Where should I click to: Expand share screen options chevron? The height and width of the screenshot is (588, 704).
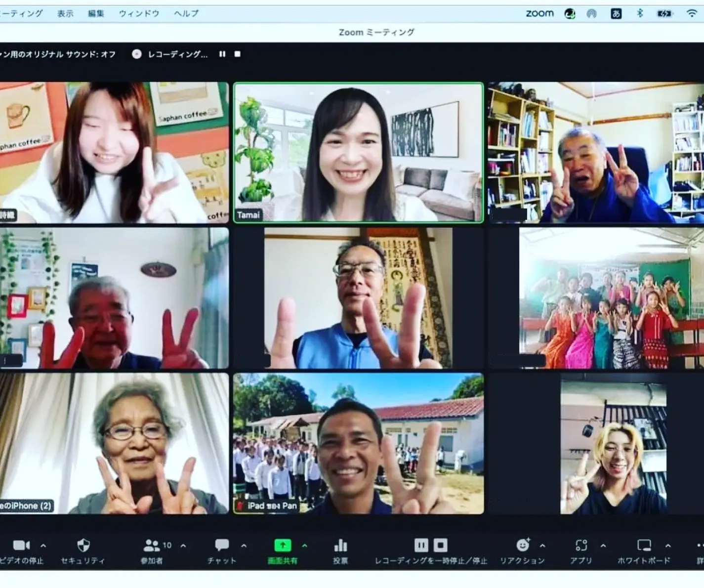[304, 546]
